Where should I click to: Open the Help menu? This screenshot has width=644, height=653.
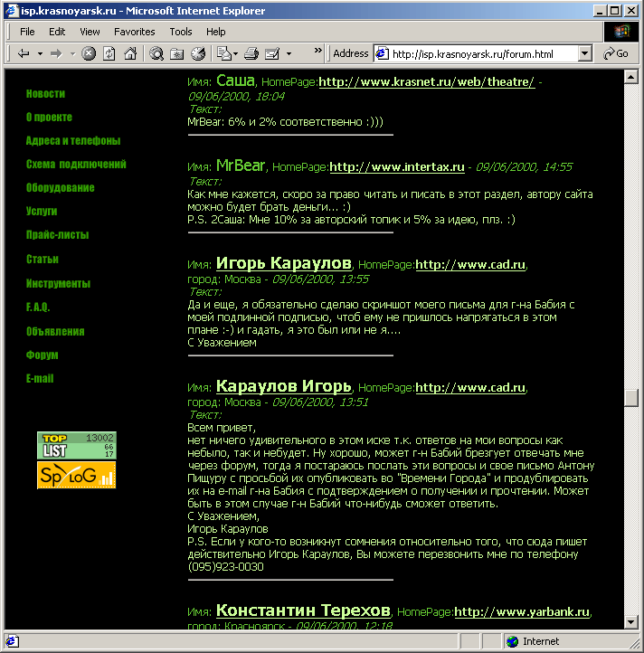tap(216, 32)
